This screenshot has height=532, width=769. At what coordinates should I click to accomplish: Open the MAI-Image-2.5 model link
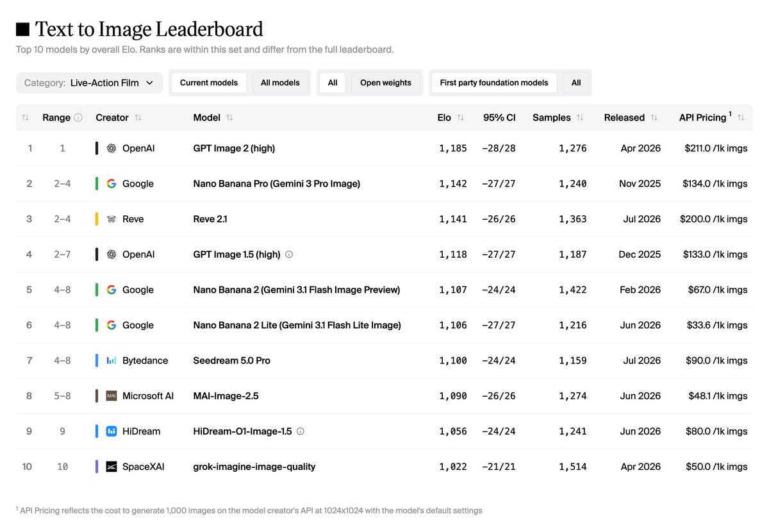click(226, 396)
